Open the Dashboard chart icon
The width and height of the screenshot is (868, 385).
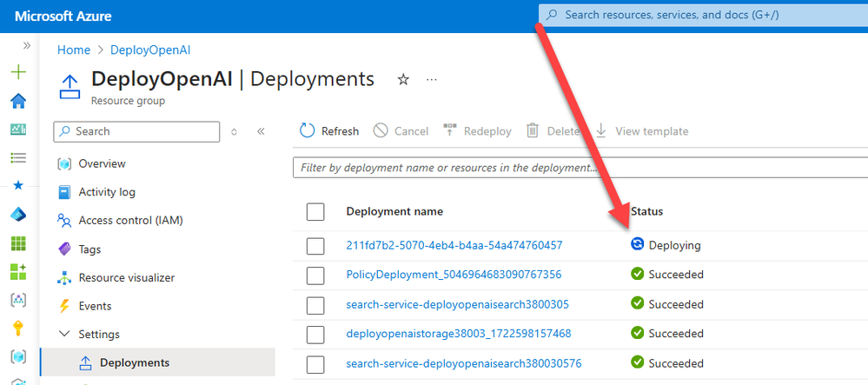[18, 129]
